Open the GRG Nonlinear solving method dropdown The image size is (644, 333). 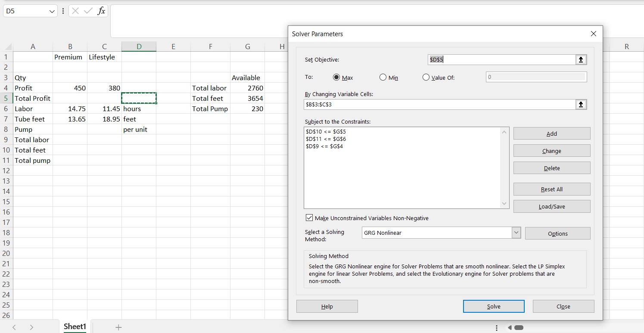516,233
